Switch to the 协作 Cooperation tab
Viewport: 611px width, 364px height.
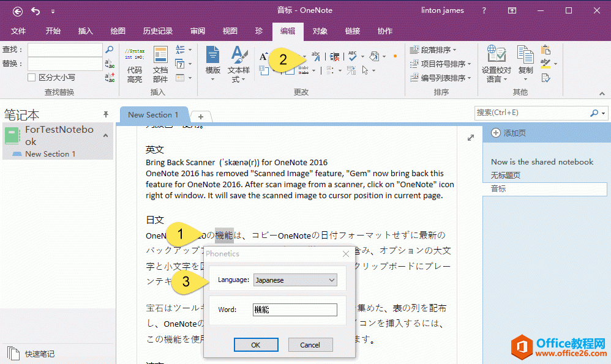(x=385, y=31)
